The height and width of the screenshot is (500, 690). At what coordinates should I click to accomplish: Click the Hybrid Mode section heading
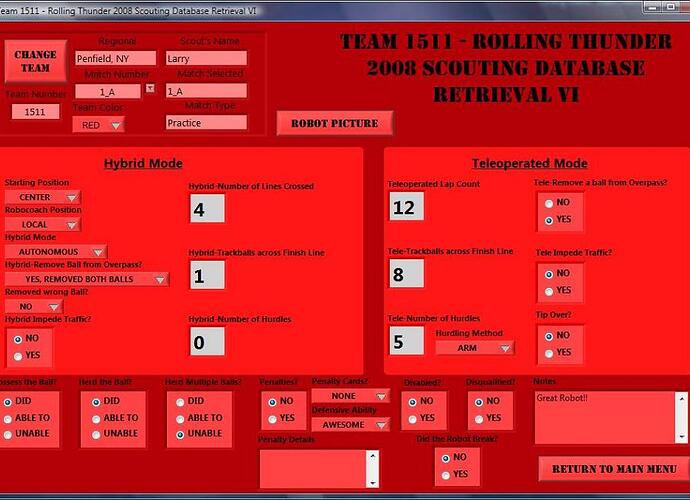(143, 163)
